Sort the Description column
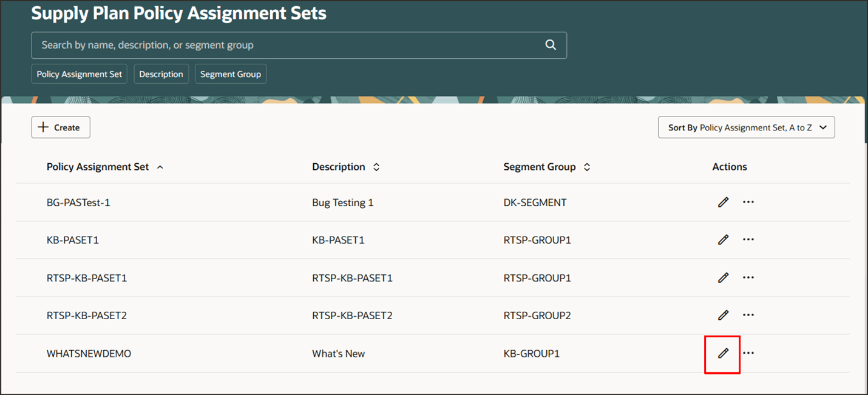868x395 pixels. pyautogui.click(x=376, y=167)
